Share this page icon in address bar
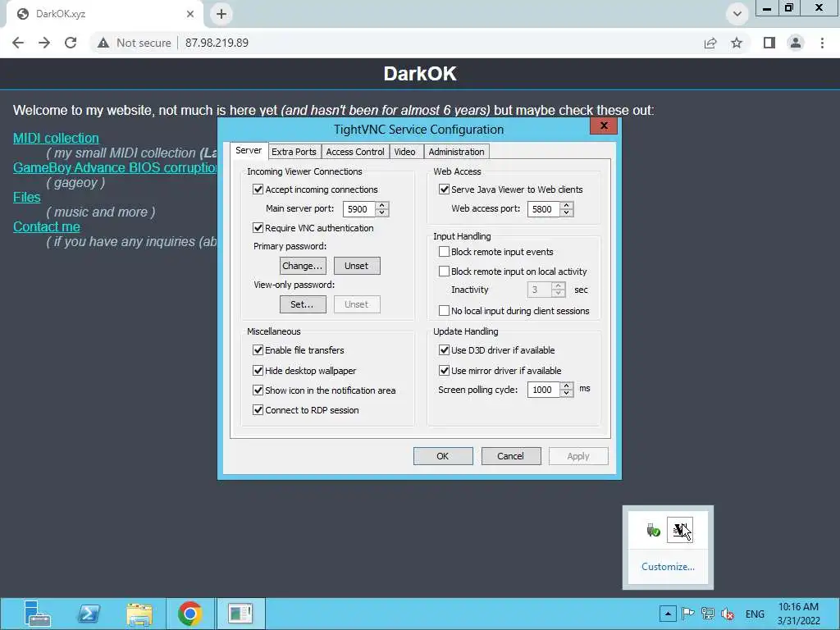The width and height of the screenshot is (840, 630). tap(710, 43)
